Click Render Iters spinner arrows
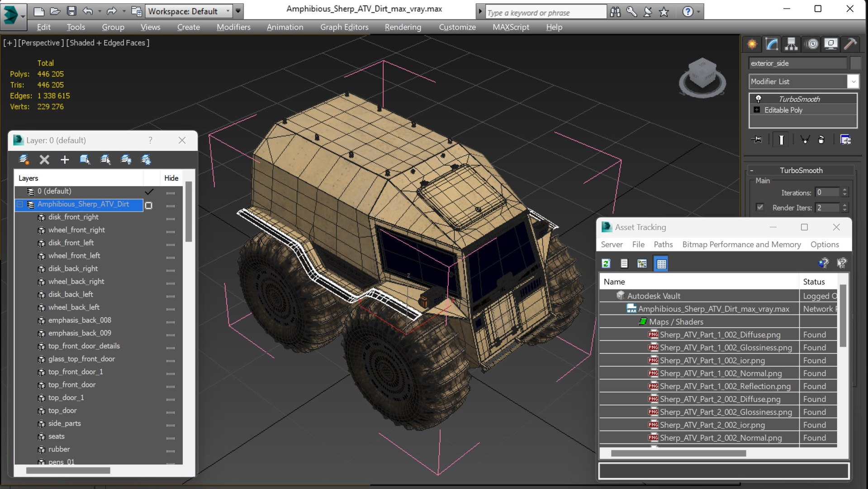 [x=844, y=207]
